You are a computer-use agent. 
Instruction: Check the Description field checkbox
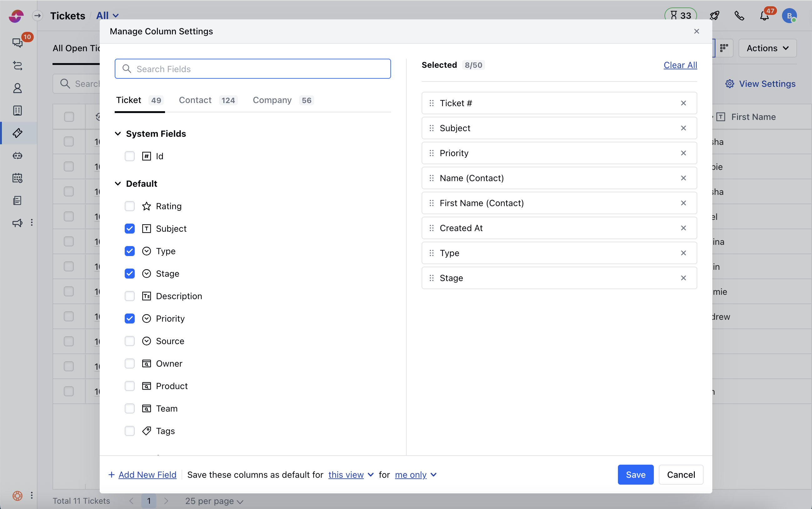coord(130,296)
